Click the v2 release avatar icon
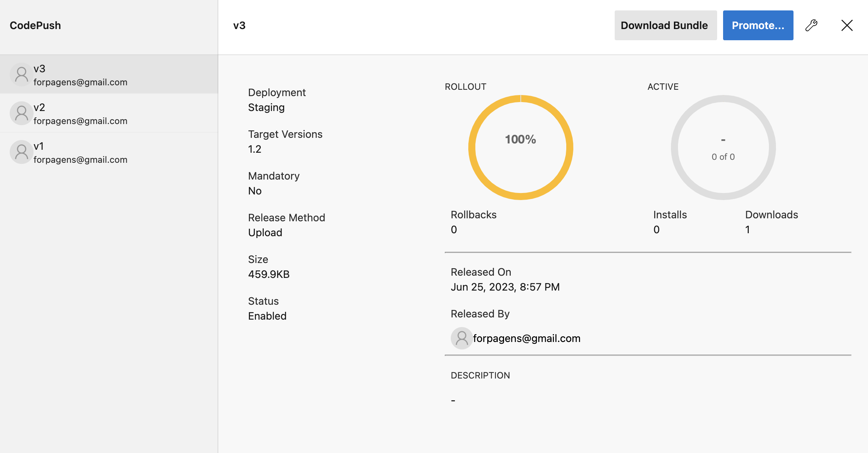Image resolution: width=868 pixels, height=453 pixels. coord(21,113)
